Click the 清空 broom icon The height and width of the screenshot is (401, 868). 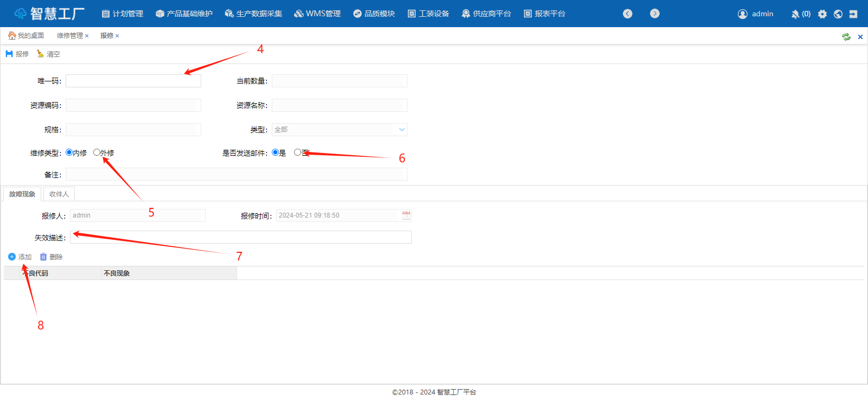click(x=40, y=54)
